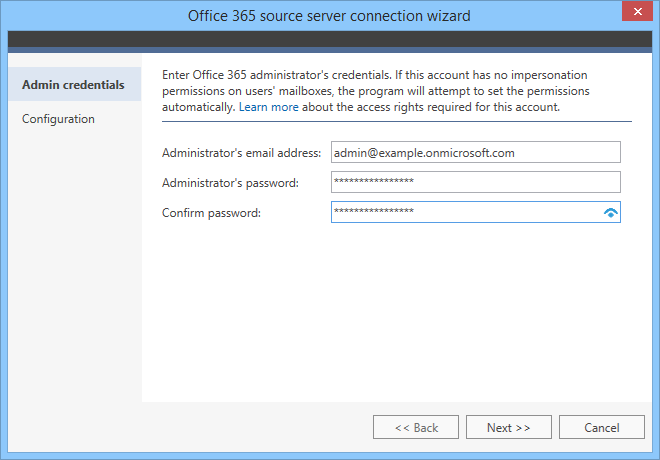Open the Learn more link
Screen dimensions: 660x460
(269, 107)
